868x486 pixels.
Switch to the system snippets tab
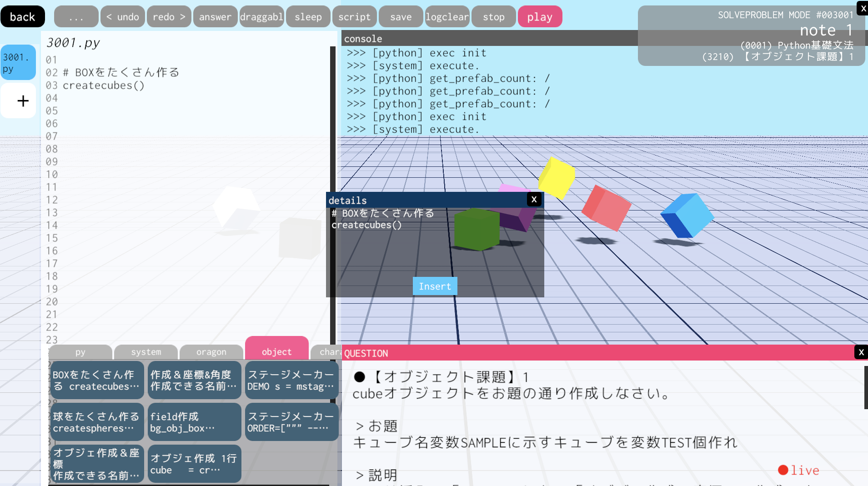[146, 352]
